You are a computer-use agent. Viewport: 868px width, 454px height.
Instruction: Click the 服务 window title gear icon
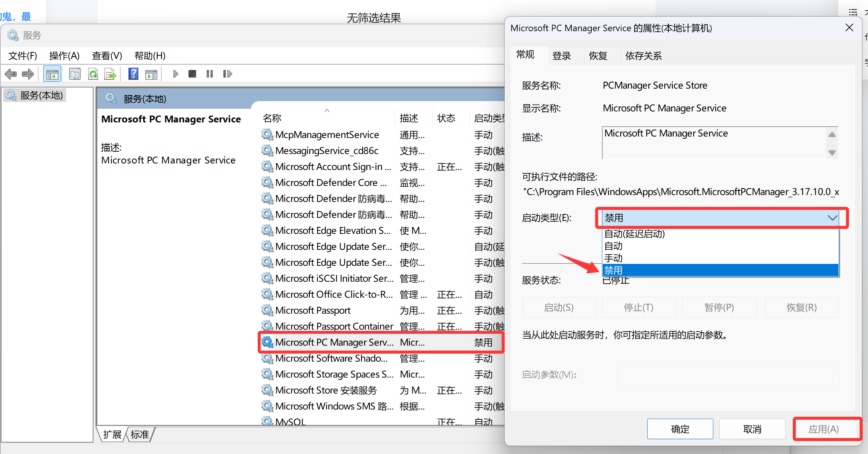(13, 35)
